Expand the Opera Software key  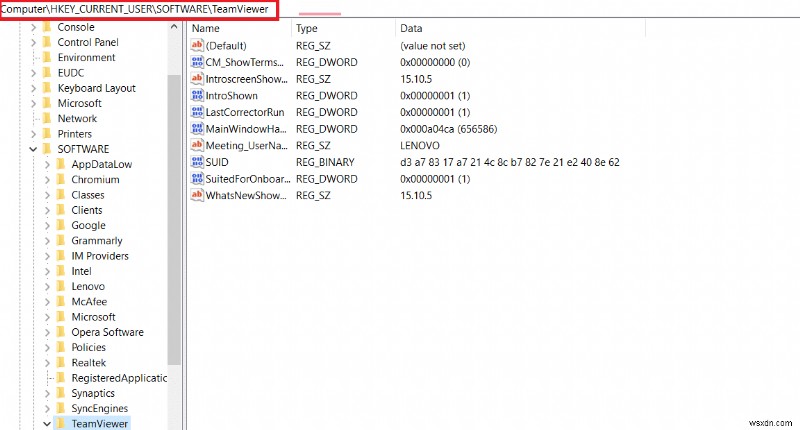(47, 332)
